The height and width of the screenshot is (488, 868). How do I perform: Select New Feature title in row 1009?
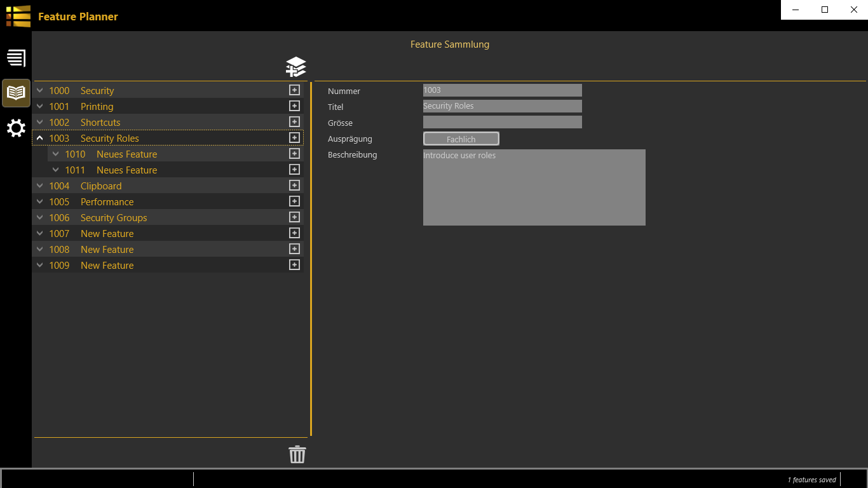(107, 266)
